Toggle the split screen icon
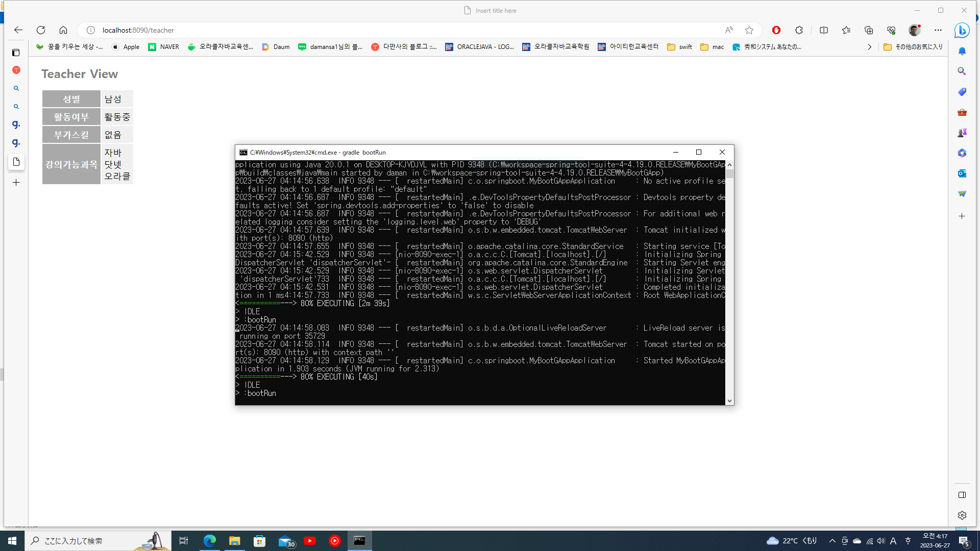The image size is (980, 551). click(823, 30)
